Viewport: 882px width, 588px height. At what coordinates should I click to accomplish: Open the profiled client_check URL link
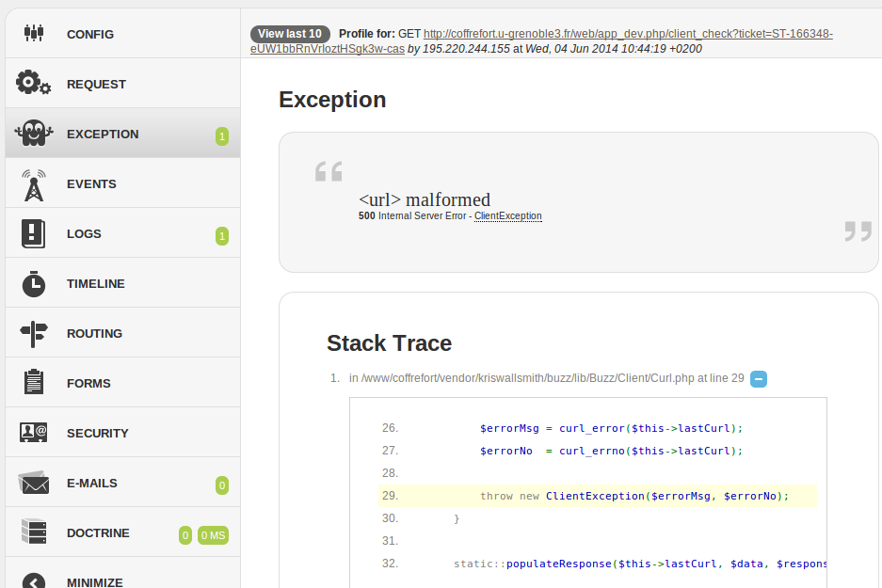point(541,41)
